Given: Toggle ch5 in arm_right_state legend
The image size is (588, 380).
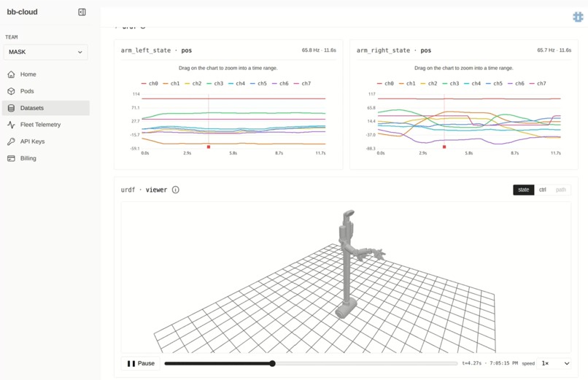Looking at the screenshot, I should point(494,84).
